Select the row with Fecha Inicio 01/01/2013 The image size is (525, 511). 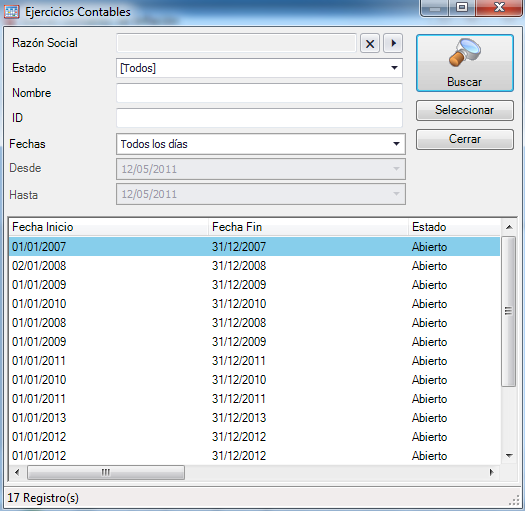click(x=254, y=418)
